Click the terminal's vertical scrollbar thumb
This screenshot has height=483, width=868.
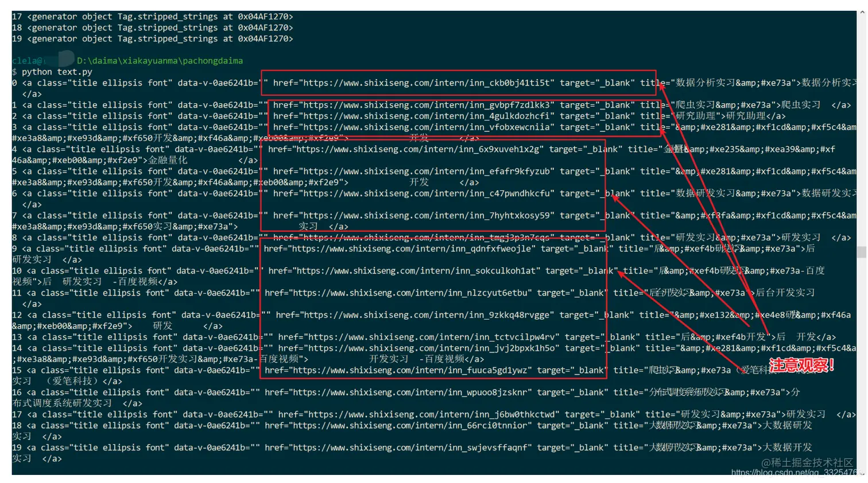861,252
